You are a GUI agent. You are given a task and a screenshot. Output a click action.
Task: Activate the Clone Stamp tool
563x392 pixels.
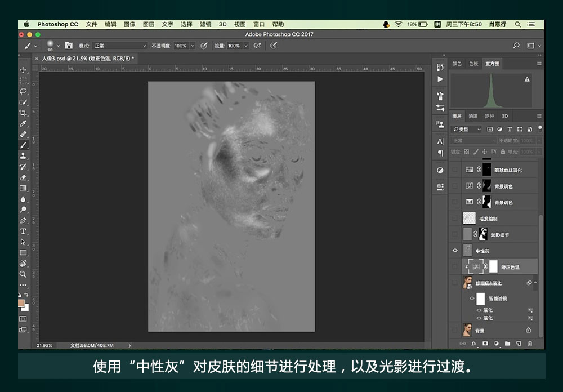[x=23, y=156]
